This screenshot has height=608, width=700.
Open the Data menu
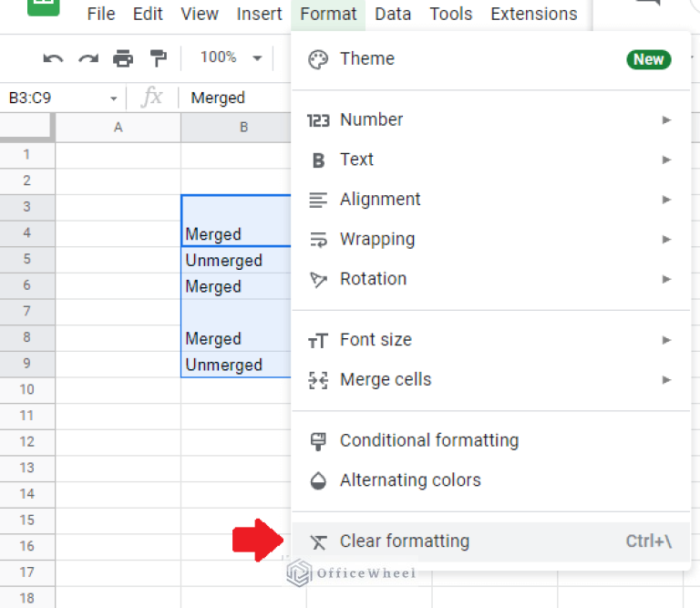click(393, 14)
